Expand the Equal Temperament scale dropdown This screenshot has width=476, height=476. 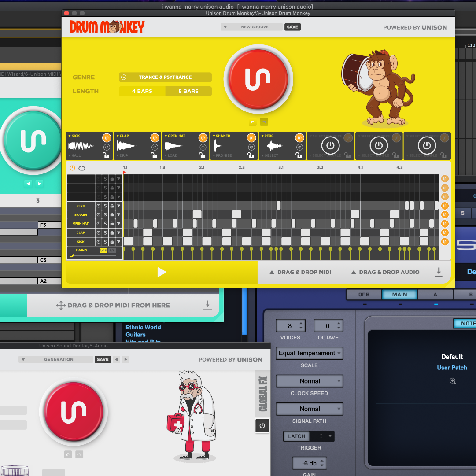pos(310,353)
